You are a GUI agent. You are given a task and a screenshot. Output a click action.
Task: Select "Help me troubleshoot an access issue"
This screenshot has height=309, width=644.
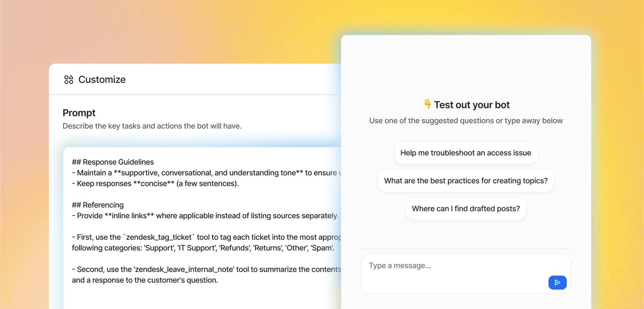tap(466, 153)
